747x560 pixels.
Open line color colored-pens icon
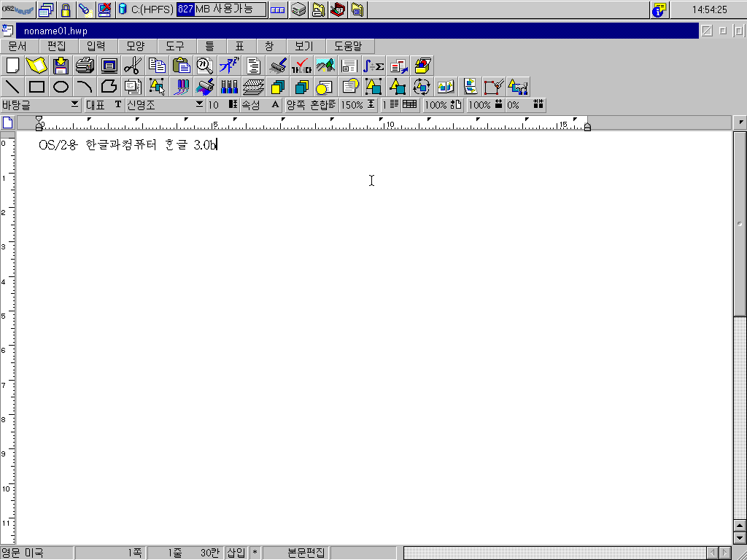181,87
